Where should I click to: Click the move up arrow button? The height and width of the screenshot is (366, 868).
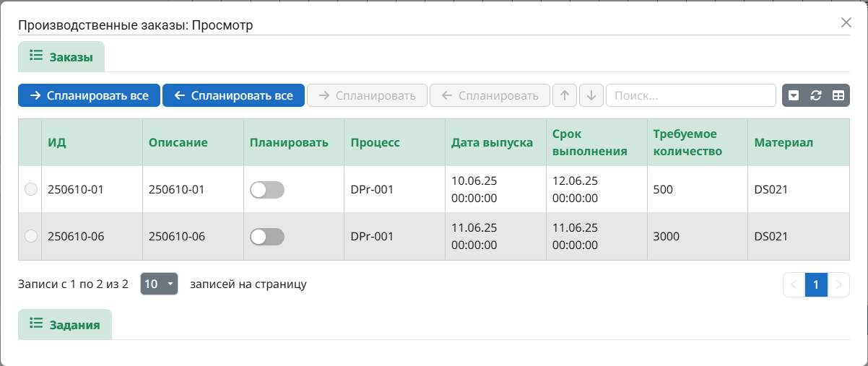point(565,95)
